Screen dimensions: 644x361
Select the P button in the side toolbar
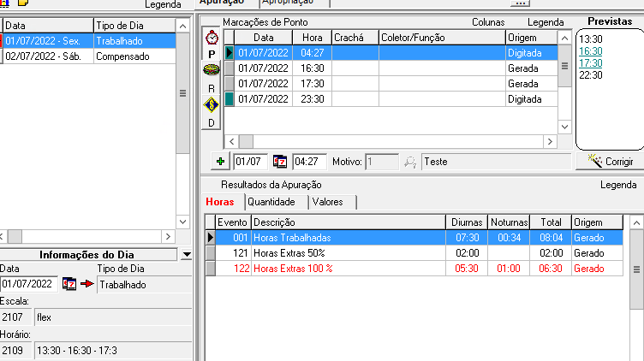[x=212, y=54]
